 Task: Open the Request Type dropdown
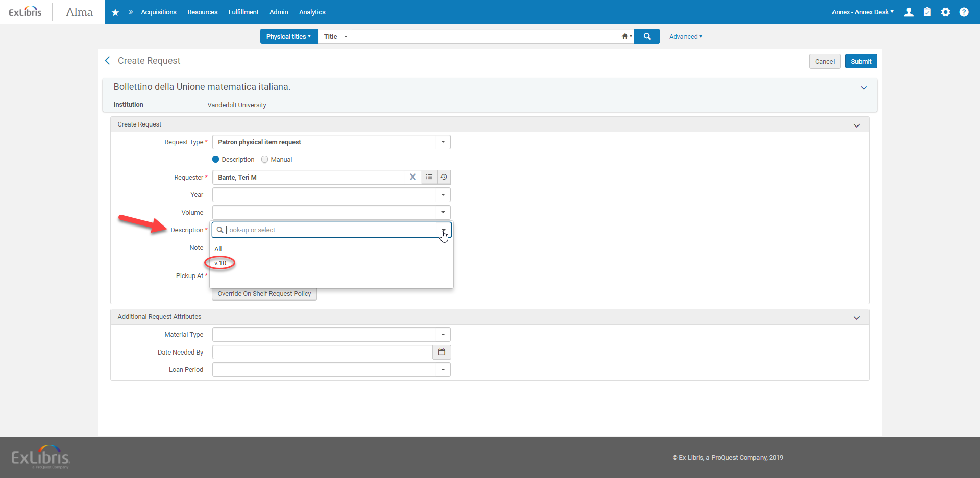[x=331, y=142]
